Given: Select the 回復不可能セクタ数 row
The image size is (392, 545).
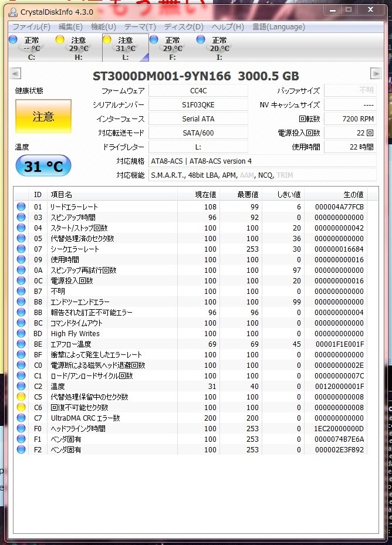Looking at the screenshot, I should coord(191,407).
